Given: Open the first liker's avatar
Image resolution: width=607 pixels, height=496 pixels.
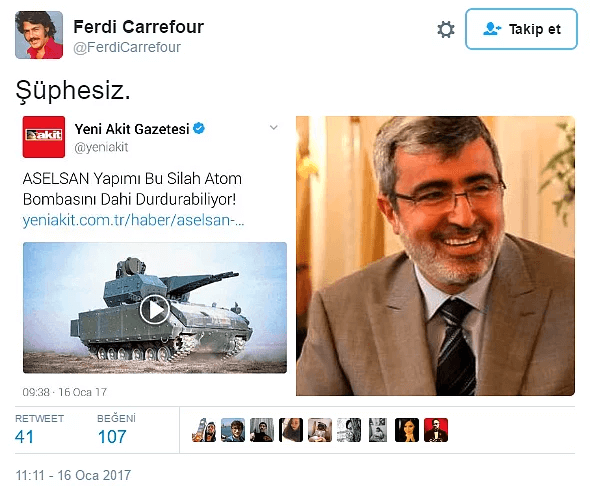Looking at the screenshot, I should click(204, 430).
